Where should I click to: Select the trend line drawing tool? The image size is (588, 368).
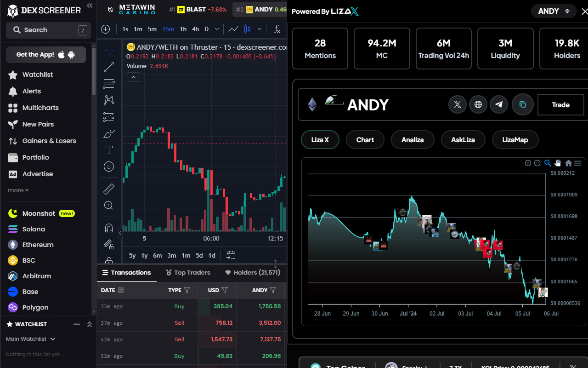click(x=109, y=67)
